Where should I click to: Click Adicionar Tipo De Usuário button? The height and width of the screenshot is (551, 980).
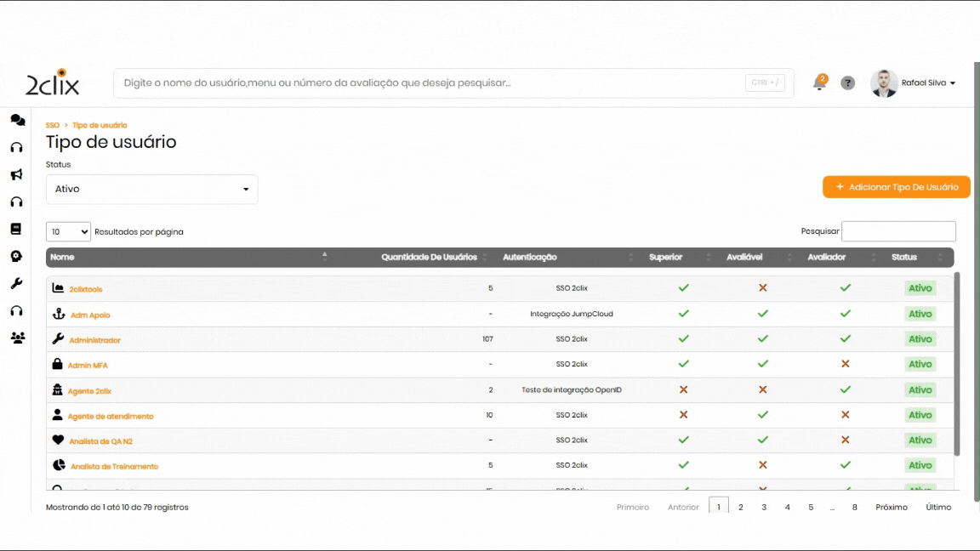pyautogui.click(x=896, y=187)
